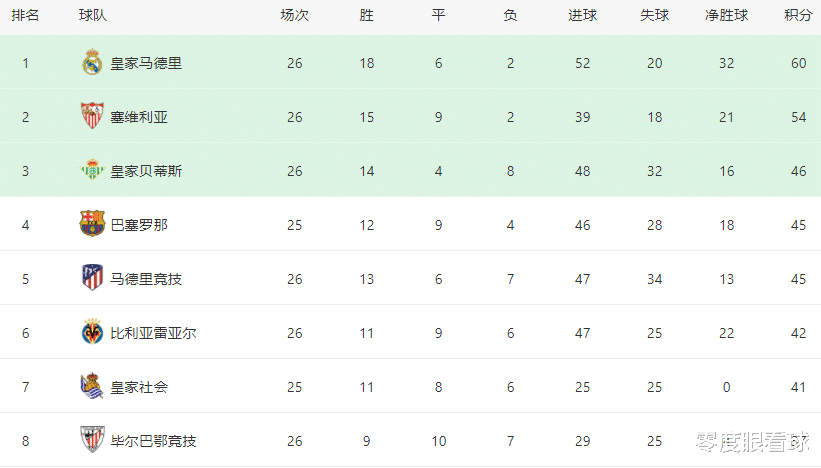821x468 pixels.
Task: Click the Real Sociedad crest icon
Action: (92, 386)
